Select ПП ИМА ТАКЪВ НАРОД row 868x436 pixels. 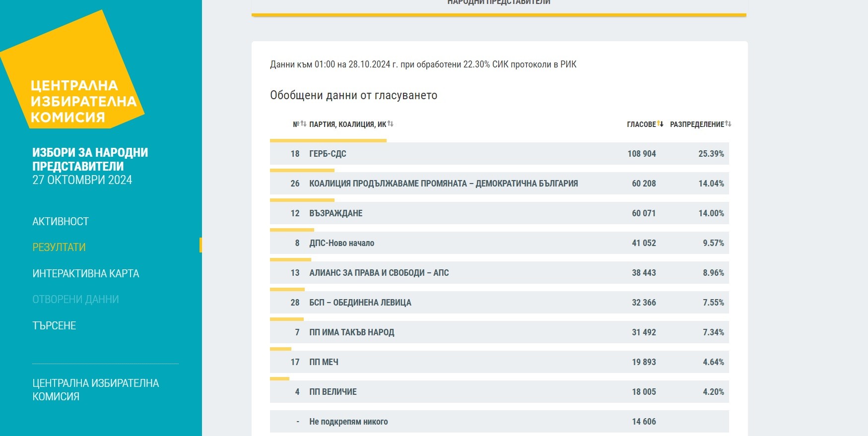pyautogui.click(x=499, y=332)
